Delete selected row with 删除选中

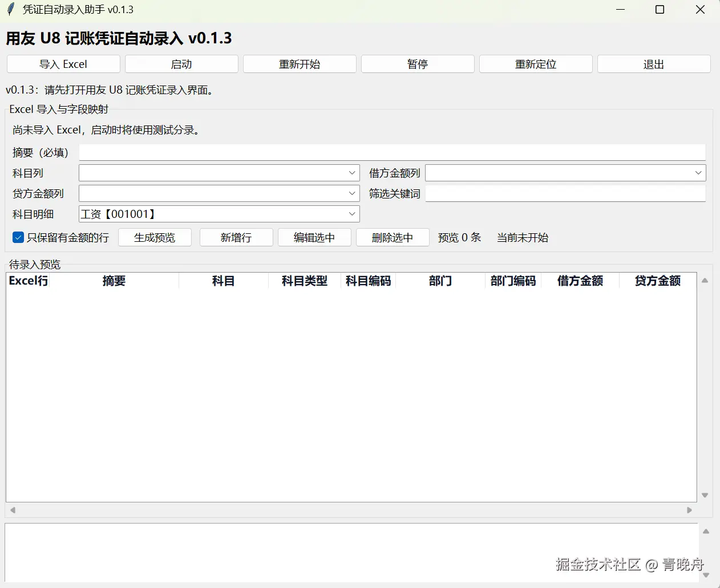point(393,237)
